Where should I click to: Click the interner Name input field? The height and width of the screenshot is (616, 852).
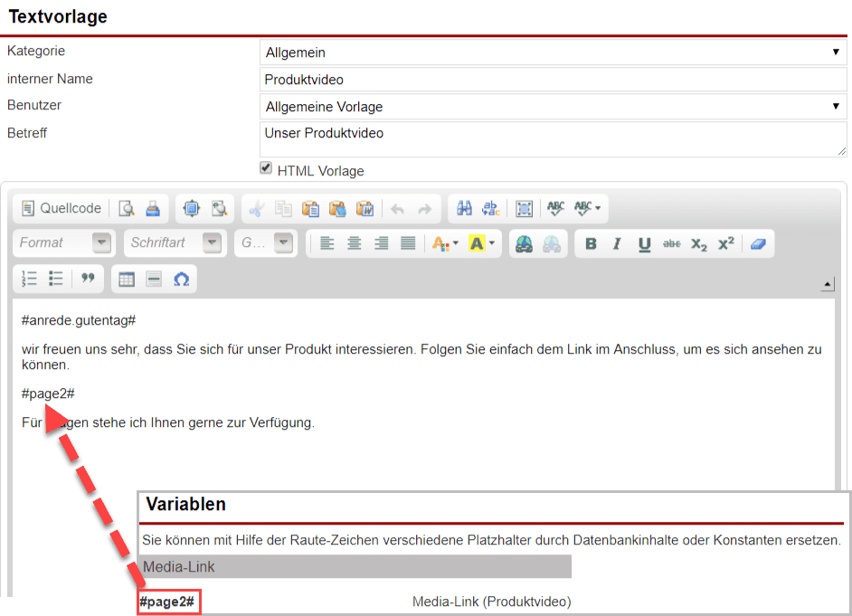553,80
